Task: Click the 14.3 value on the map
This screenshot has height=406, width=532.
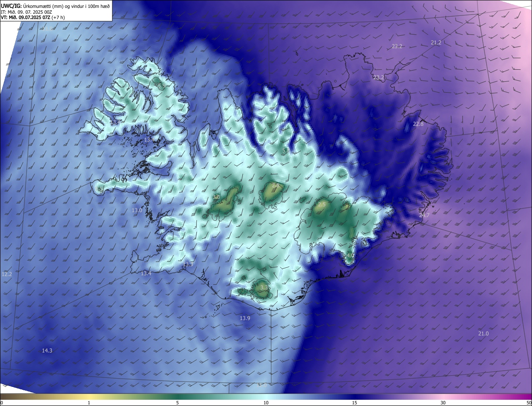Action: pos(47,351)
